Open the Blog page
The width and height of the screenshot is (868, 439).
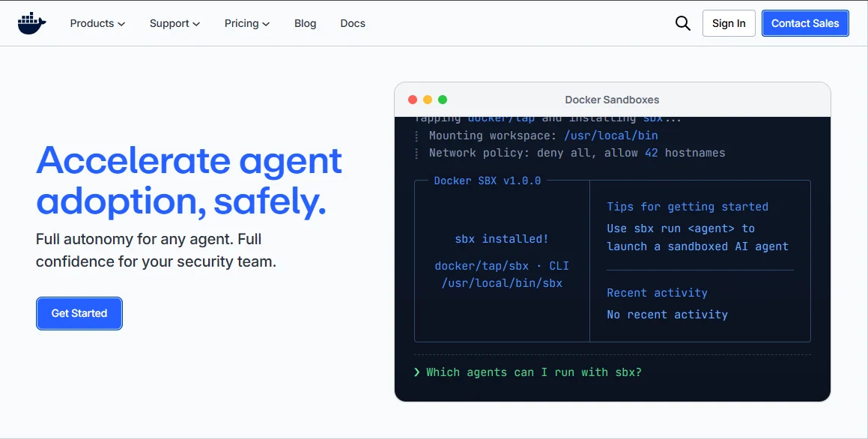305,23
